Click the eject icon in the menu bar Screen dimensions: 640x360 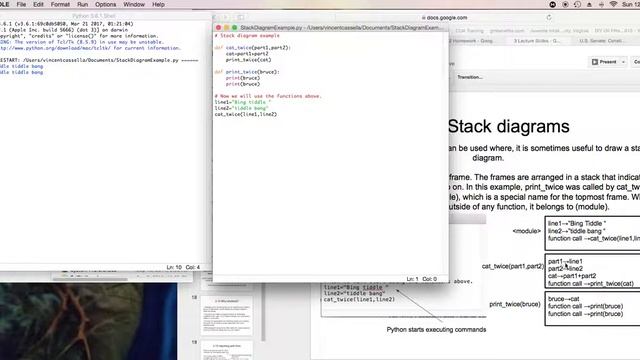click(589, 4)
